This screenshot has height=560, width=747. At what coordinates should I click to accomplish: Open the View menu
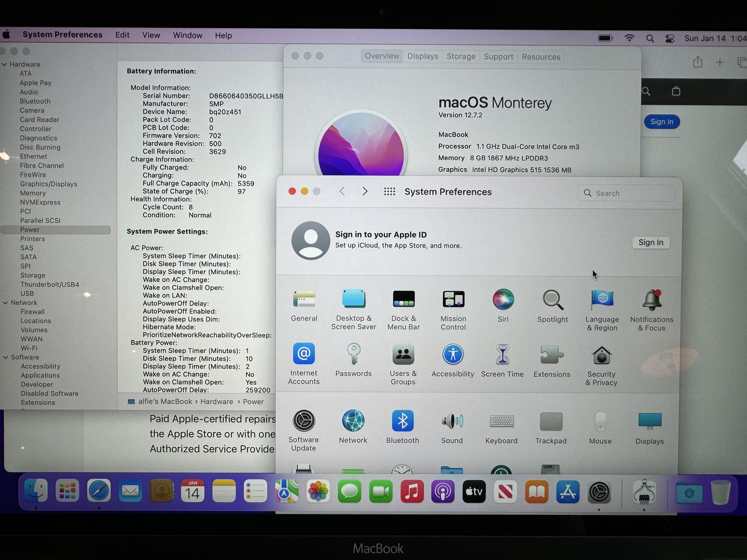coord(151,35)
